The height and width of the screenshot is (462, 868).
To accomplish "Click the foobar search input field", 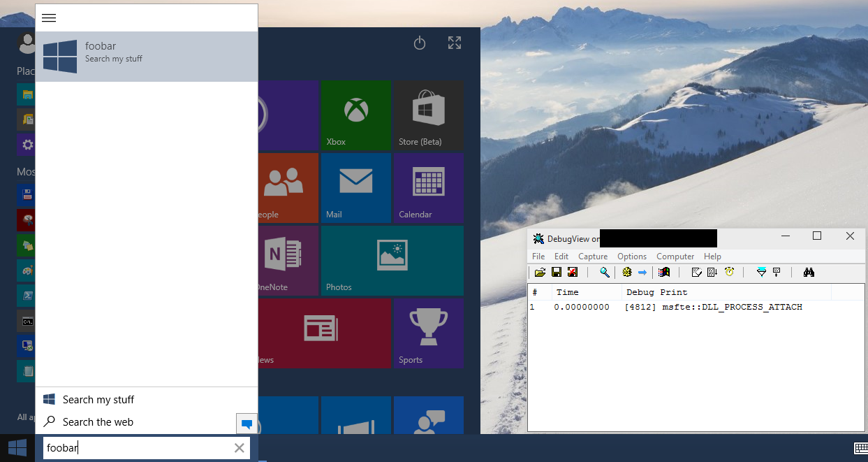I will pyautogui.click(x=136, y=448).
